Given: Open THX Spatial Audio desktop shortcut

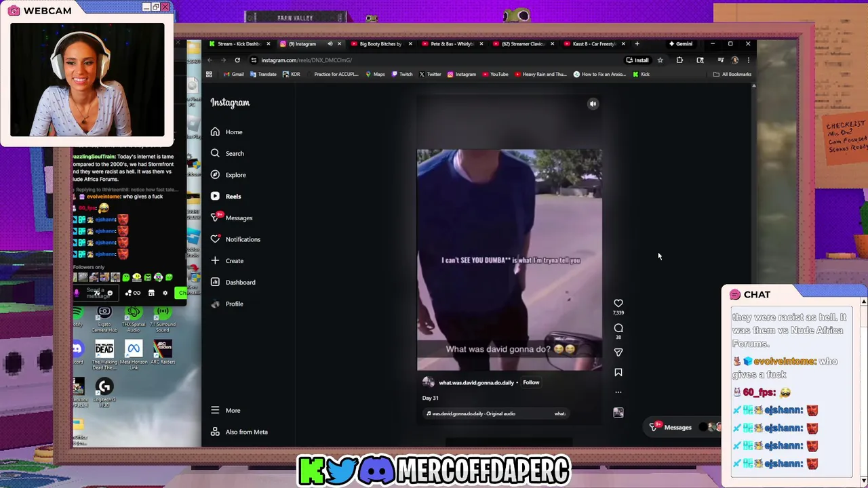Looking at the screenshot, I should coord(134,319).
